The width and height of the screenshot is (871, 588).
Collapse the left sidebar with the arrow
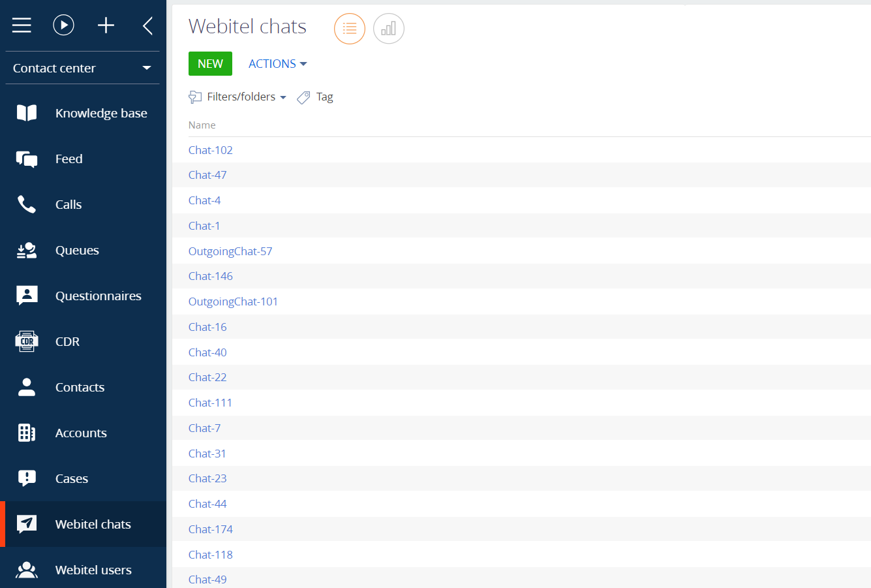pyautogui.click(x=147, y=25)
